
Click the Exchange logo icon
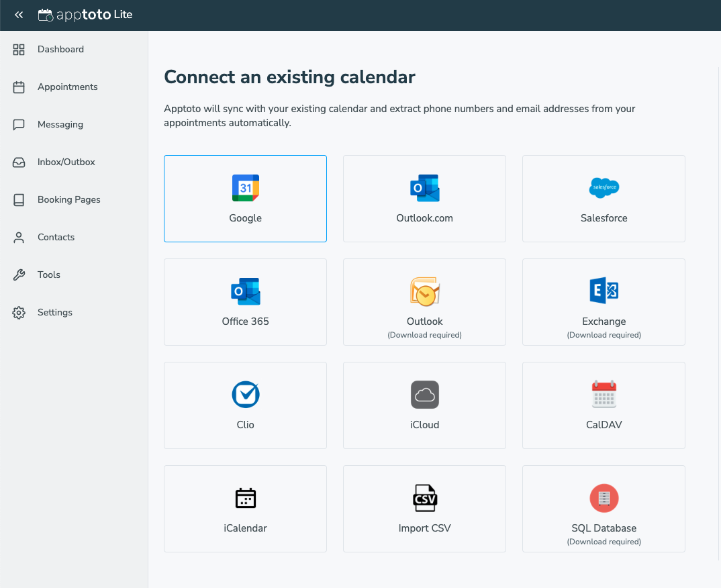pyautogui.click(x=604, y=291)
